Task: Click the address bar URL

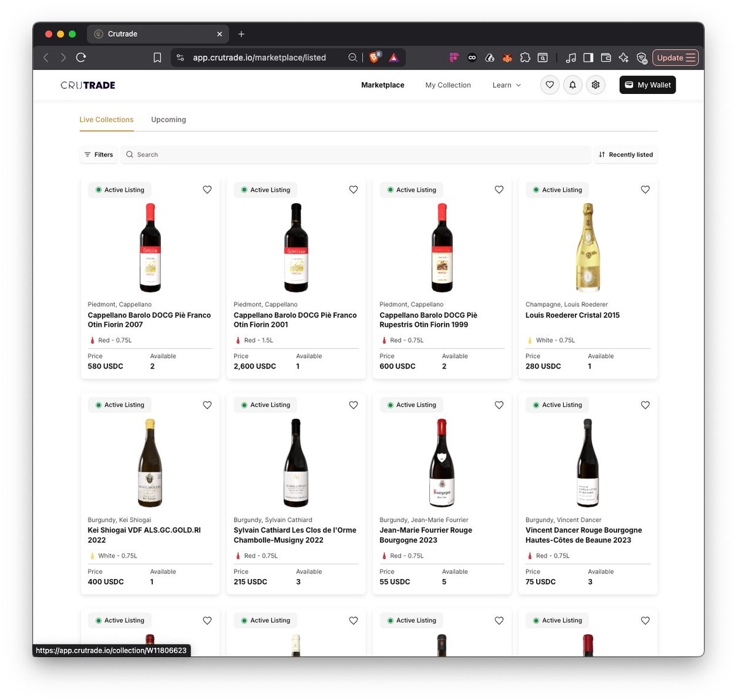Action: 259,58
